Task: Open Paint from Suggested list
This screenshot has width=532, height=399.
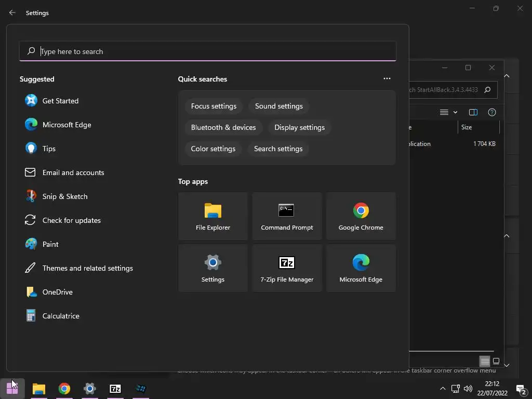Action: [x=42, y=244]
